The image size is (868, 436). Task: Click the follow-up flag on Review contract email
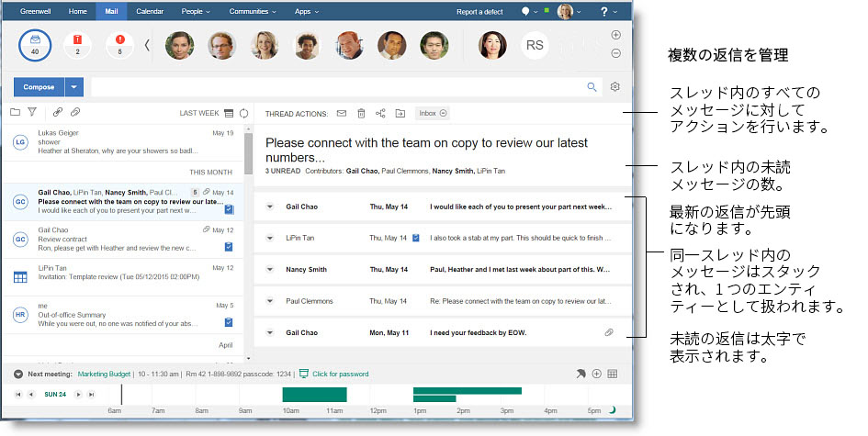pos(229,247)
